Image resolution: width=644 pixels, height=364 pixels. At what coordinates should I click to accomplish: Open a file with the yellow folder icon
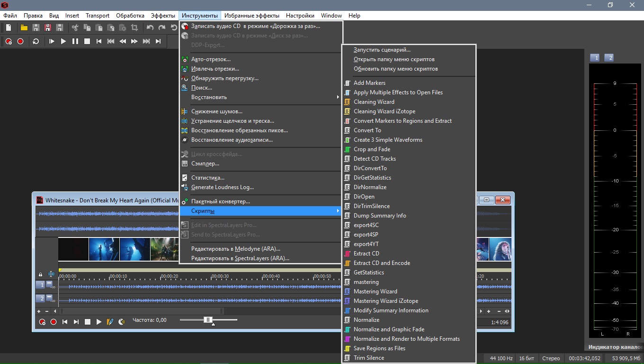click(x=24, y=28)
